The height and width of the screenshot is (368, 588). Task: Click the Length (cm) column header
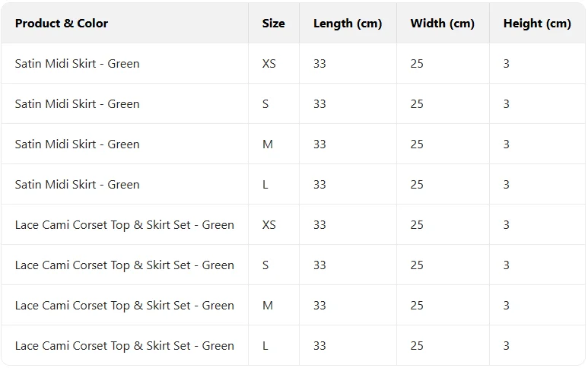pyautogui.click(x=348, y=24)
